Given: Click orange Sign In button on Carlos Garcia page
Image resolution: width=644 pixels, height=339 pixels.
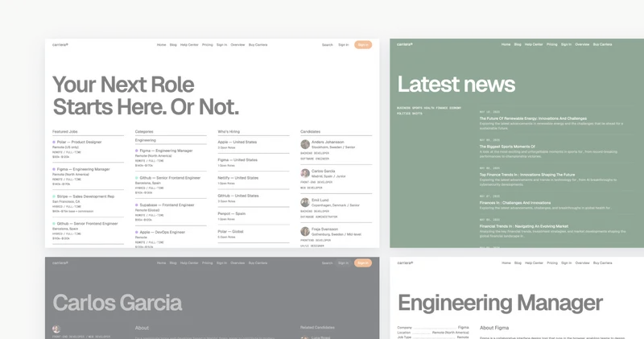Looking at the screenshot, I should click(x=363, y=263).
